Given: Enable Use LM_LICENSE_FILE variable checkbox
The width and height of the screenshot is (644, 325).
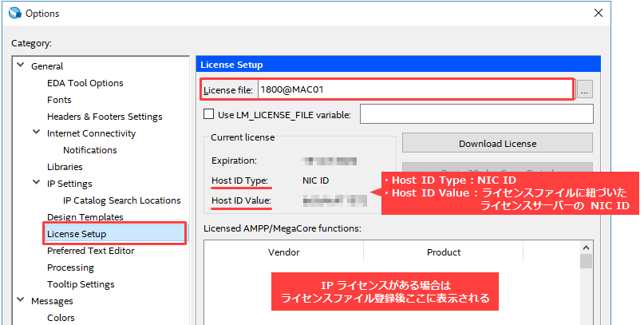Looking at the screenshot, I should [208, 114].
